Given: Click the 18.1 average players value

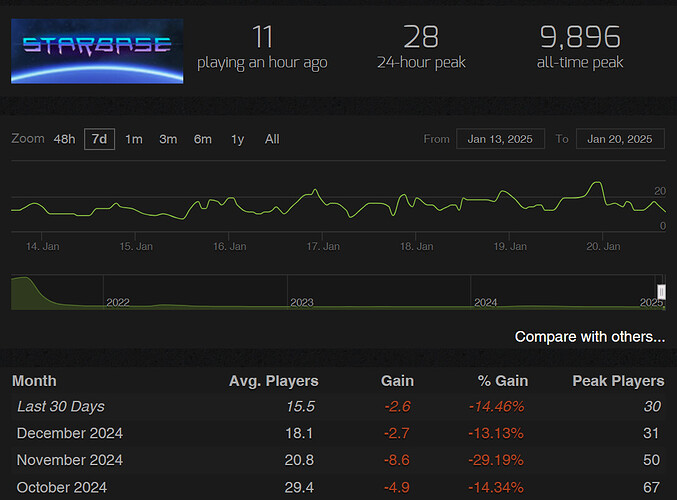Looking at the screenshot, I should point(299,433).
